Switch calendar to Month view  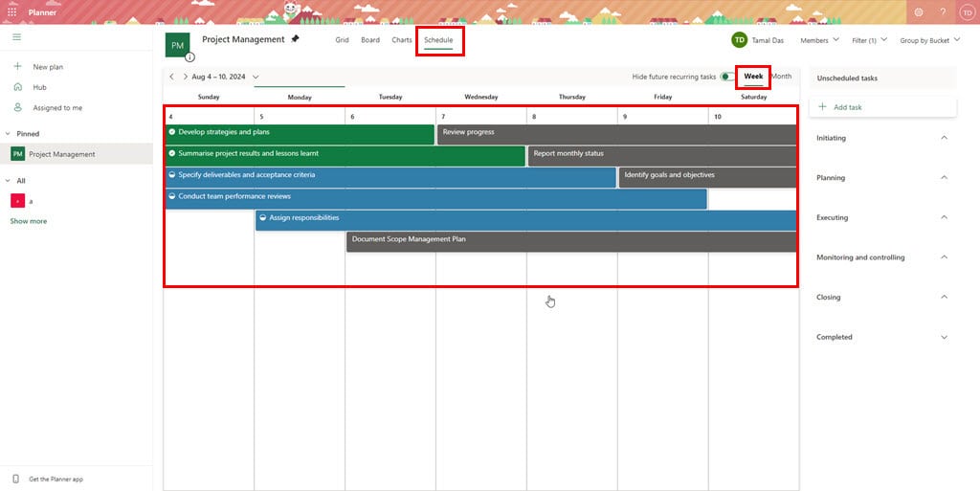(x=782, y=77)
